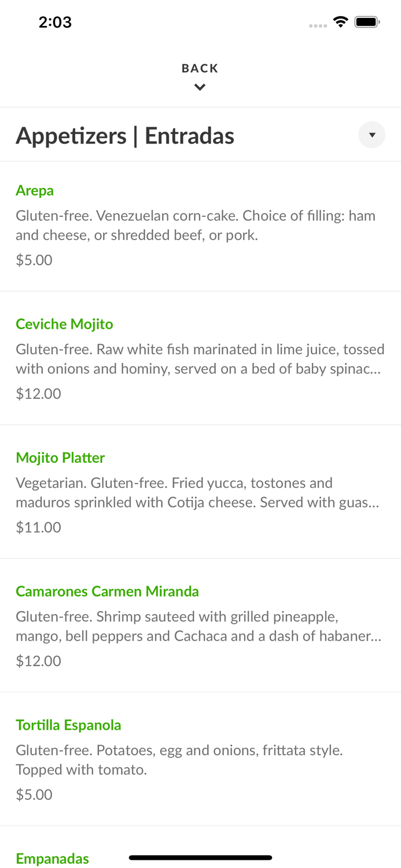Viewport: 401px width, 868px height.
Task: Open the Arepa menu item
Action: click(x=35, y=190)
